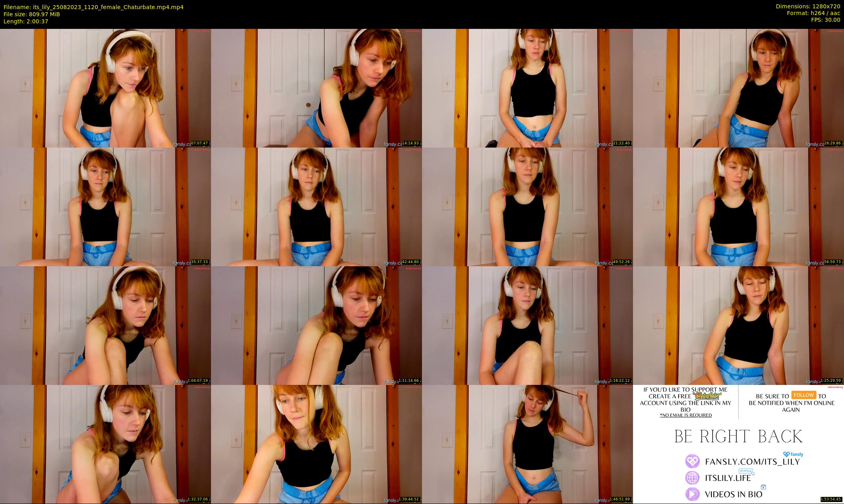
Task: Select the thumbnail at 14:14.93
Action: (316, 88)
